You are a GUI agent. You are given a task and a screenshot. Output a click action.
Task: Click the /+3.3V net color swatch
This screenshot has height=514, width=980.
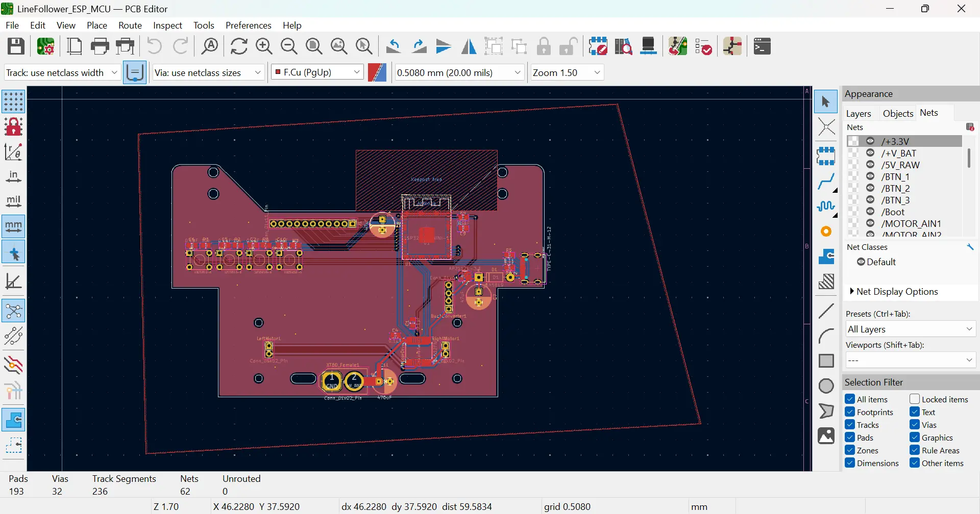853,141
